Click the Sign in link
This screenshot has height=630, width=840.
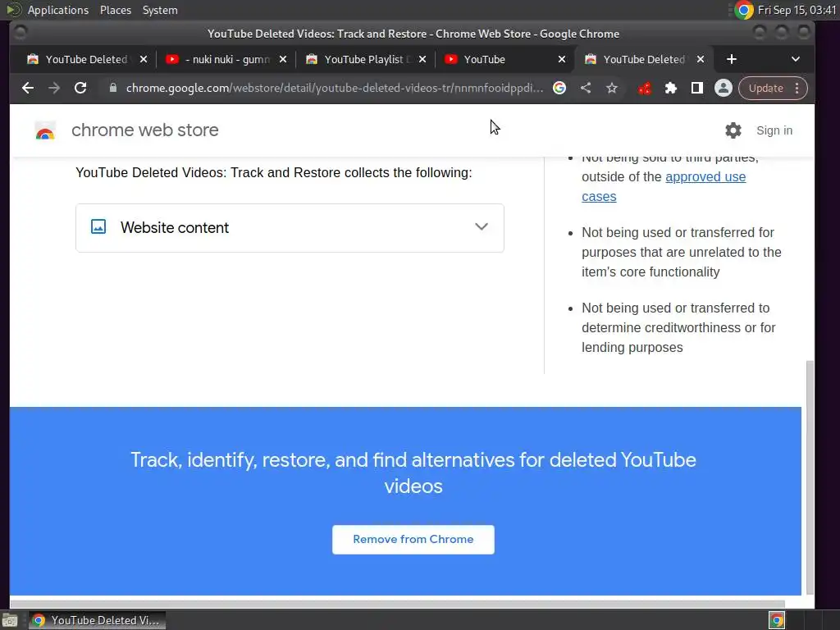point(774,130)
